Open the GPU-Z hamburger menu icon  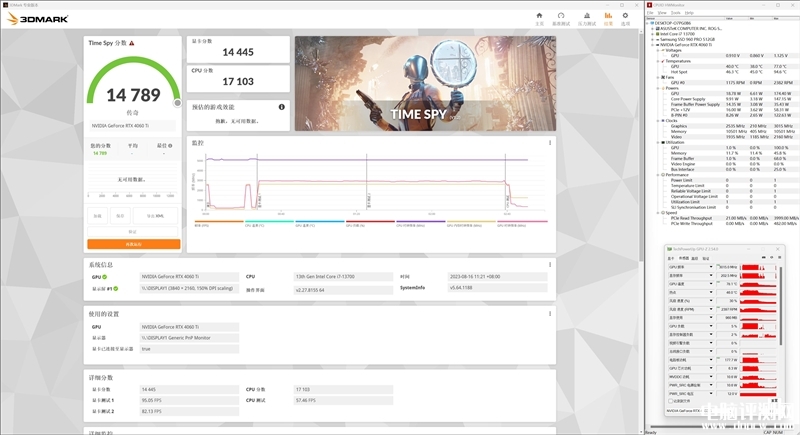point(780,258)
